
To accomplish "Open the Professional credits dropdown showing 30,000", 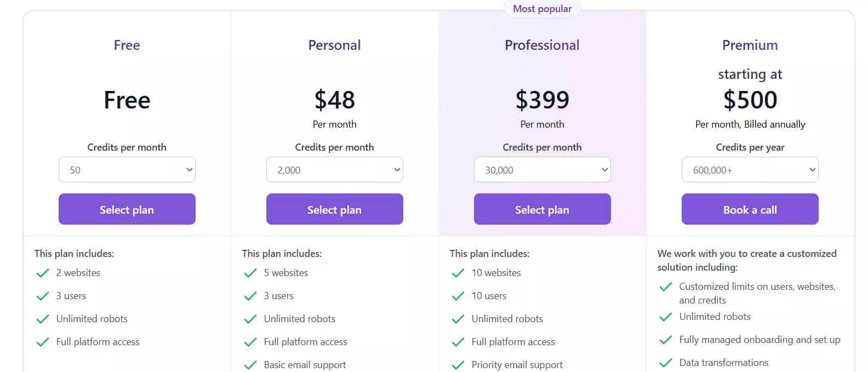I will coord(542,170).
